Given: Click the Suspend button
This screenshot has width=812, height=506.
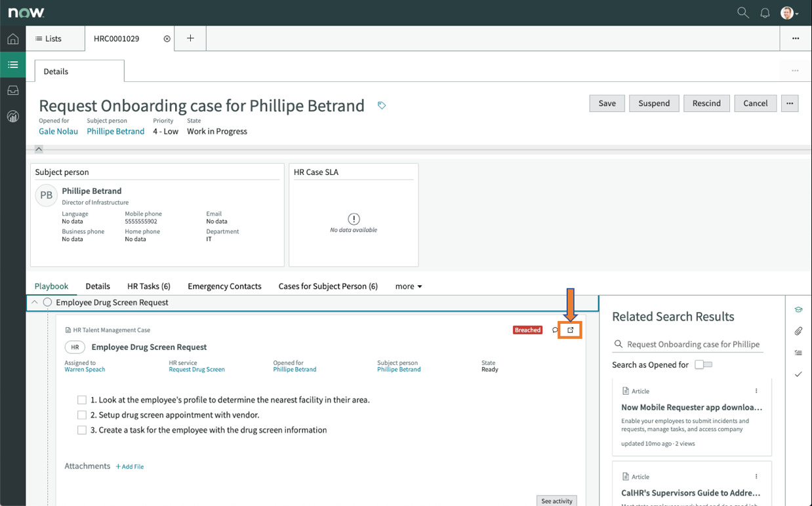Looking at the screenshot, I should pos(654,103).
